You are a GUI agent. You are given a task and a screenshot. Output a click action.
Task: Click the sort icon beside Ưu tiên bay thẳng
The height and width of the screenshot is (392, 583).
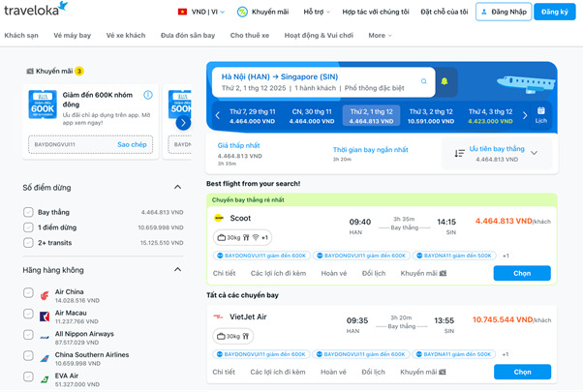click(x=460, y=153)
